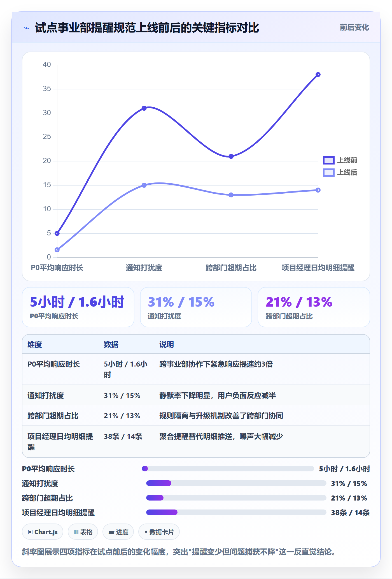Screen dimensions: 392x579
Task: Click the 数据 table column header
Action: (x=111, y=344)
